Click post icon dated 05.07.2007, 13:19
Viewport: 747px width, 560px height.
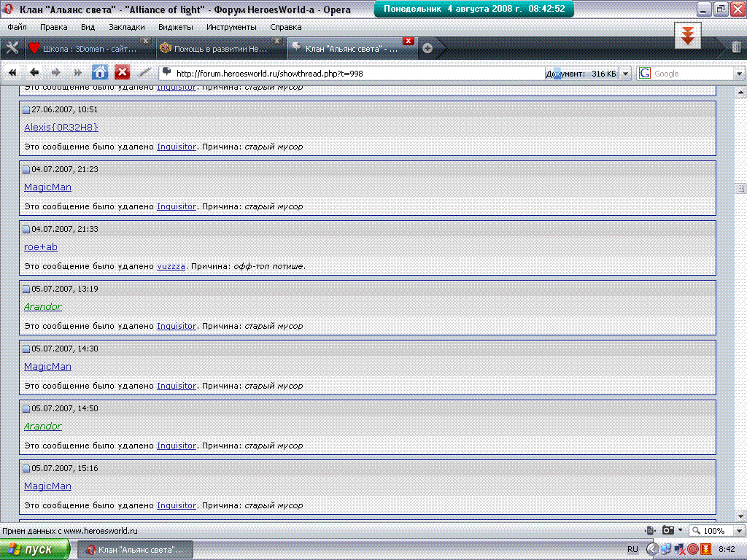tap(26, 289)
